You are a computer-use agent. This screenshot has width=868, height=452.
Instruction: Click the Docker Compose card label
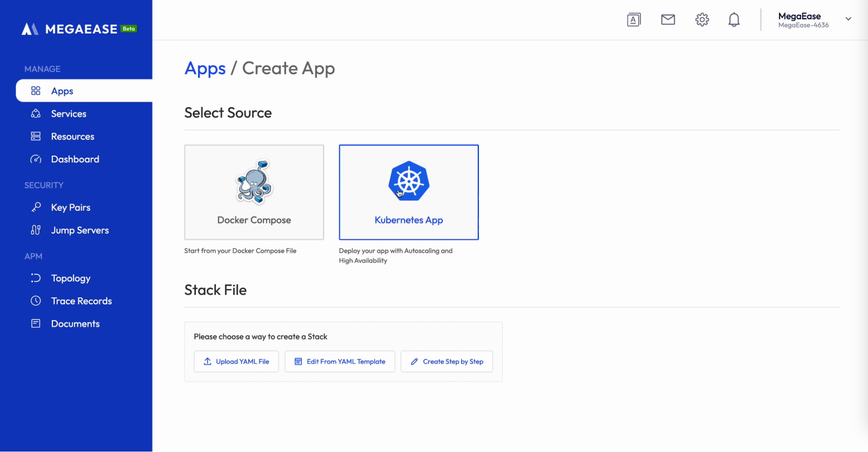[x=254, y=220]
